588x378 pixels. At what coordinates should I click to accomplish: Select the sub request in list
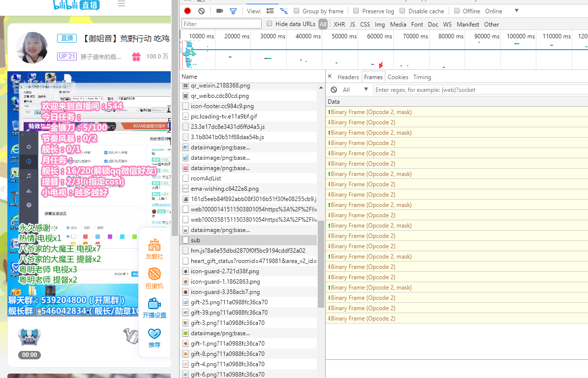[195, 240]
